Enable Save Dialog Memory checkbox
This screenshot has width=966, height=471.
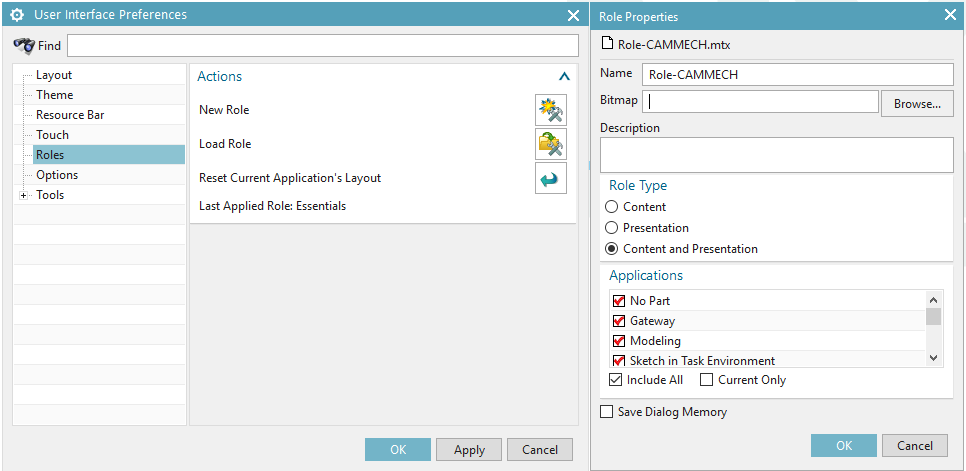click(607, 412)
